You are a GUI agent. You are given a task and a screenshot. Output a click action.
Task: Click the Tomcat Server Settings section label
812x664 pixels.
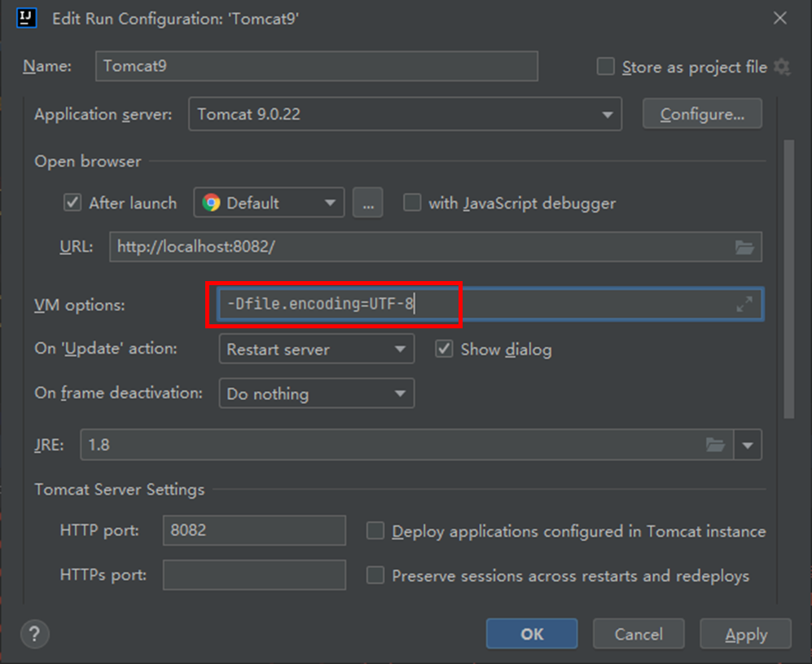pos(120,490)
